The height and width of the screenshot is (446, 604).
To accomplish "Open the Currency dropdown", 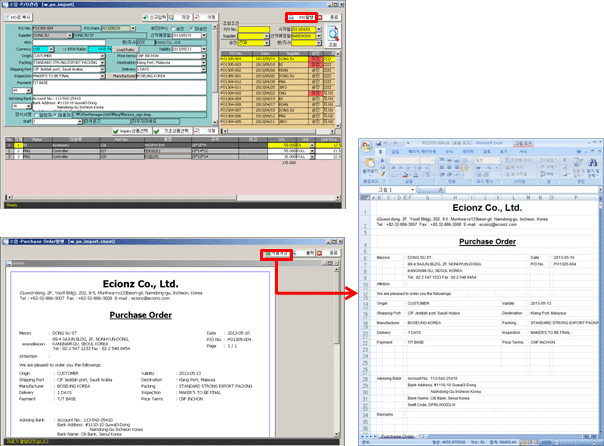I will click(51, 49).
